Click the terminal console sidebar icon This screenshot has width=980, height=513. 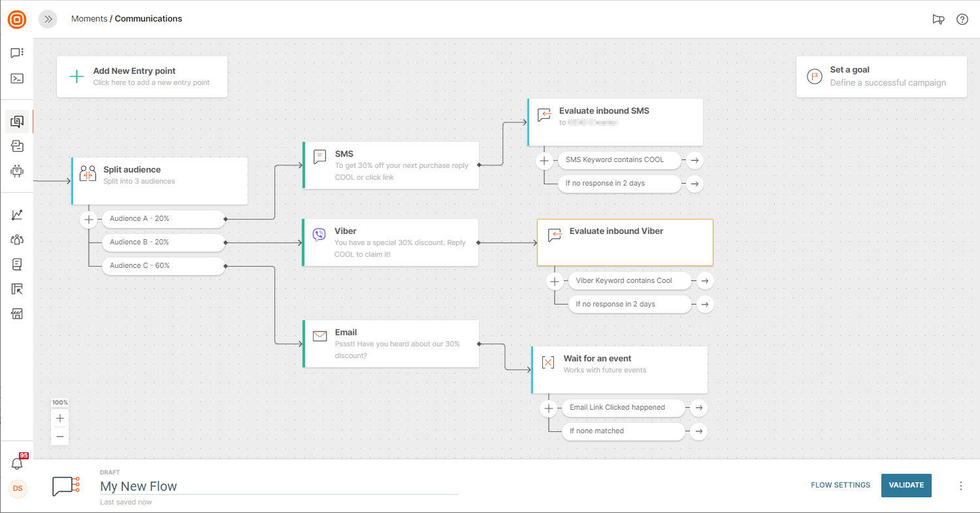[x=17, y=78]
